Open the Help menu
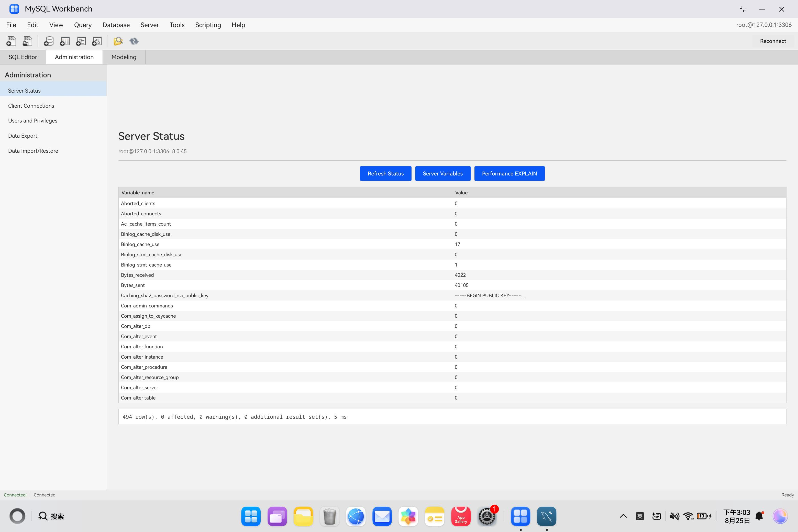Viewport: 798px width, 532px height. 238,25
